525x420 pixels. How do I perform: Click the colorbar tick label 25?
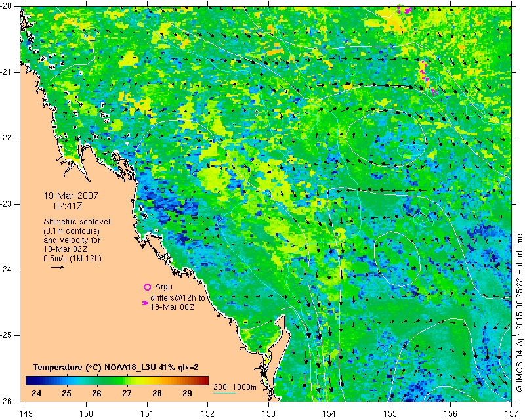tap(67, 393)
